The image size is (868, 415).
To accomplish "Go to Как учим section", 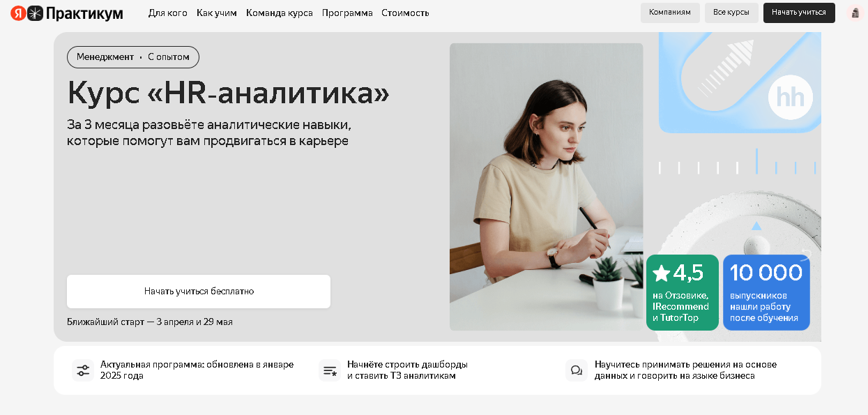I will 217,13.
